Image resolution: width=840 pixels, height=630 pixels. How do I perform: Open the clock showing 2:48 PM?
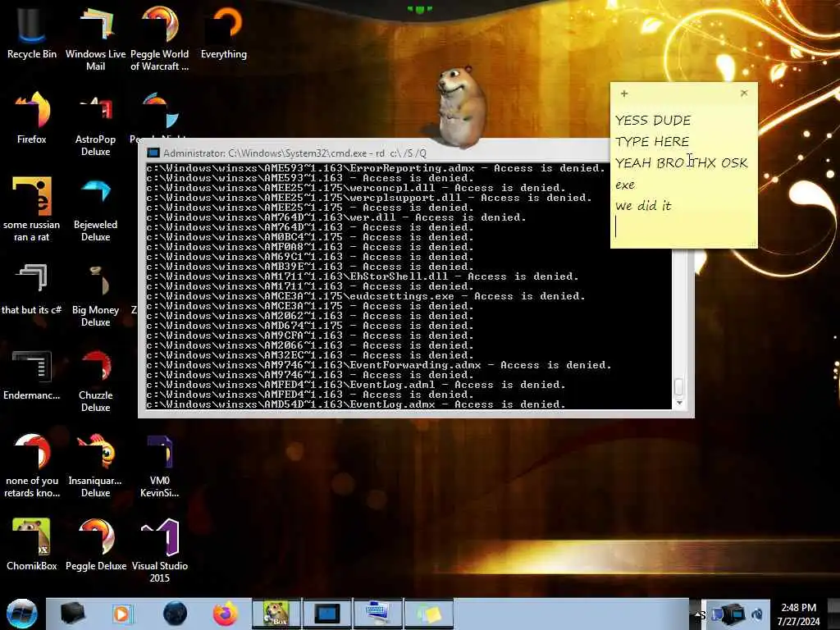point(799,614)
